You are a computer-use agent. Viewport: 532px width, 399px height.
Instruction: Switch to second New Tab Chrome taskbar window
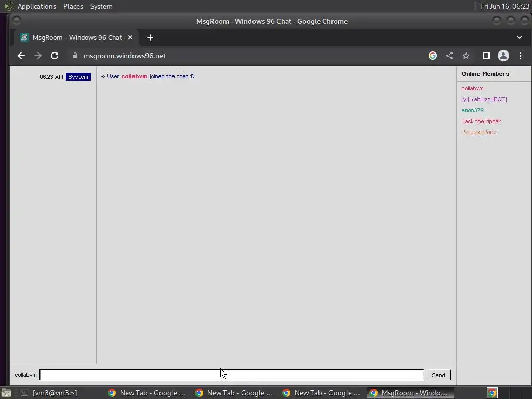pos(234,393)
